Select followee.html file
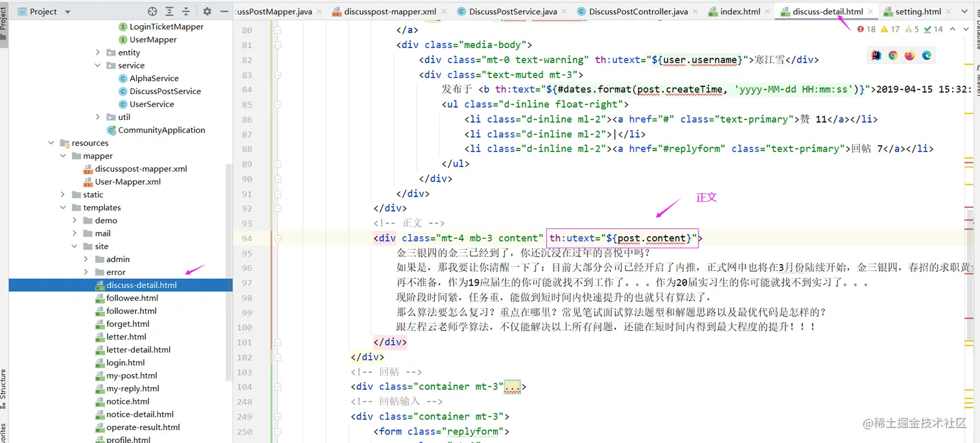The width and height of the screenshot is (980, 443). coord(132,298)
